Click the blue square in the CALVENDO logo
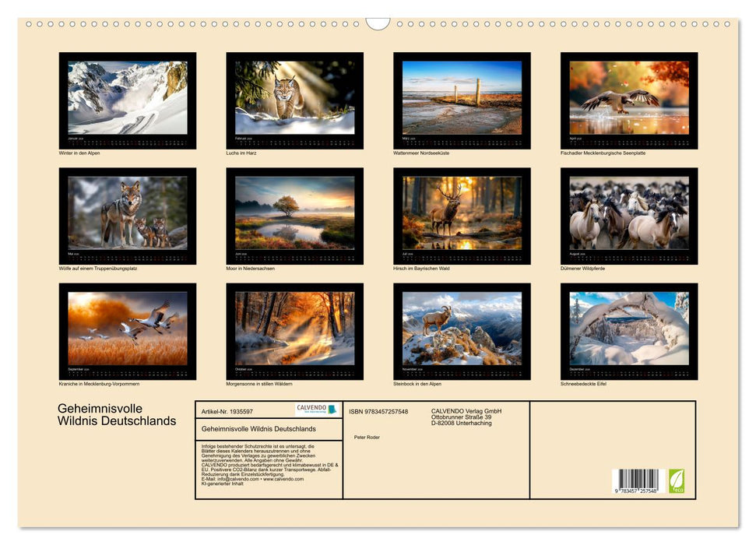 click(332, 410)
